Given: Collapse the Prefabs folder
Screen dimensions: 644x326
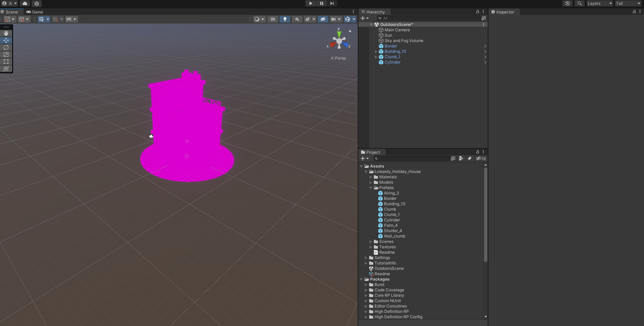Looking at the screenshot, I should coord(371,188).
